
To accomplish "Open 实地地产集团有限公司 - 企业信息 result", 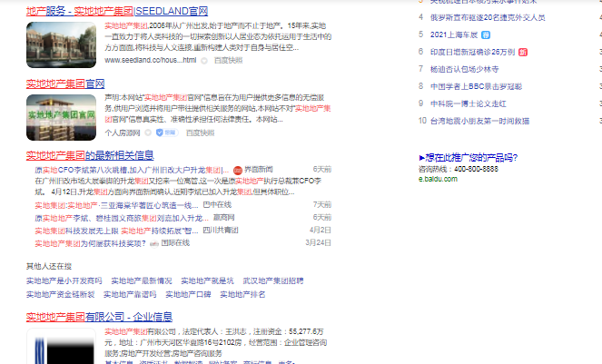I will (x=99, y=317).
